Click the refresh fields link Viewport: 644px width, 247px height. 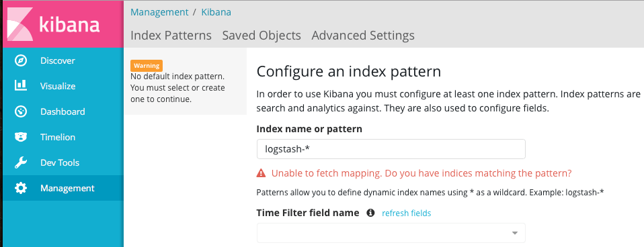coord(406,213)
